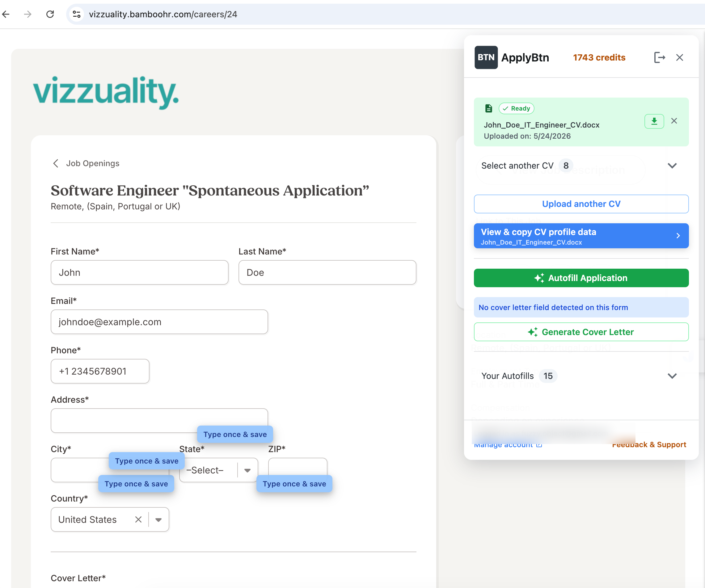Click the ZIP input field

[298, 470]
